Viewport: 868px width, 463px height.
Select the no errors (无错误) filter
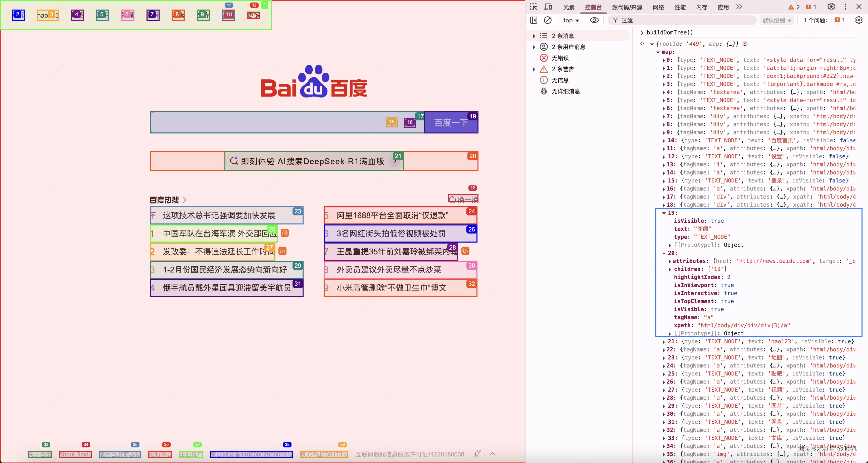click(560, 58)
